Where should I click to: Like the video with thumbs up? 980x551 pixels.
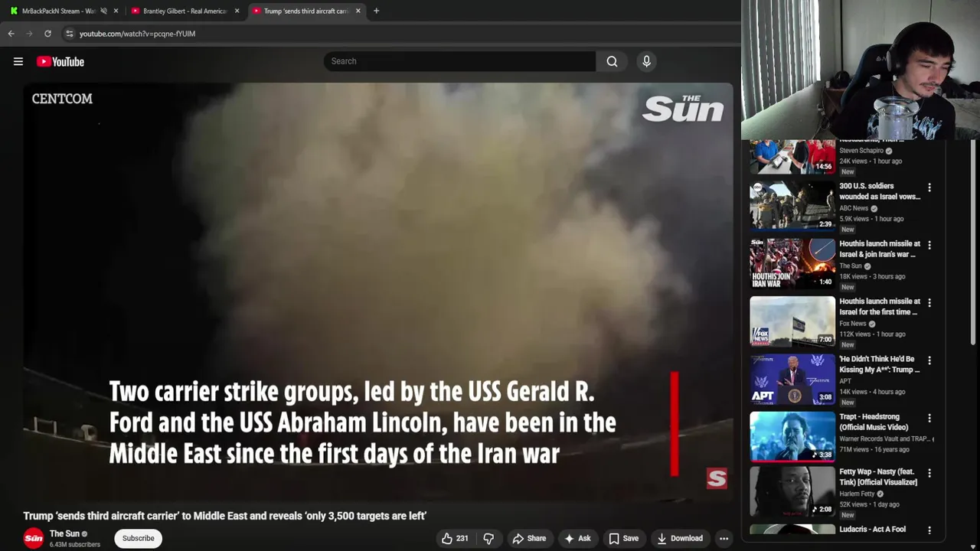pos(455,538)
